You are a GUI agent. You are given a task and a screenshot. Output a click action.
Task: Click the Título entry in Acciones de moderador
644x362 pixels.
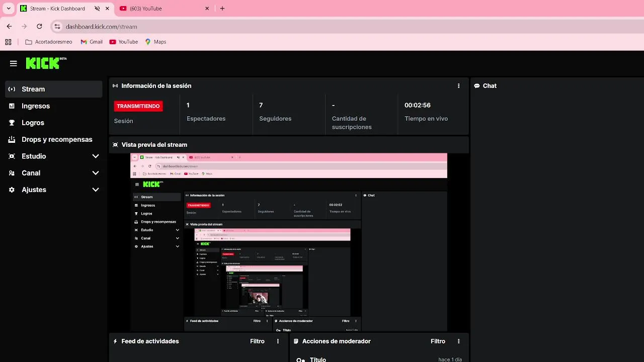pyautogui.click(x=318, y=360)
